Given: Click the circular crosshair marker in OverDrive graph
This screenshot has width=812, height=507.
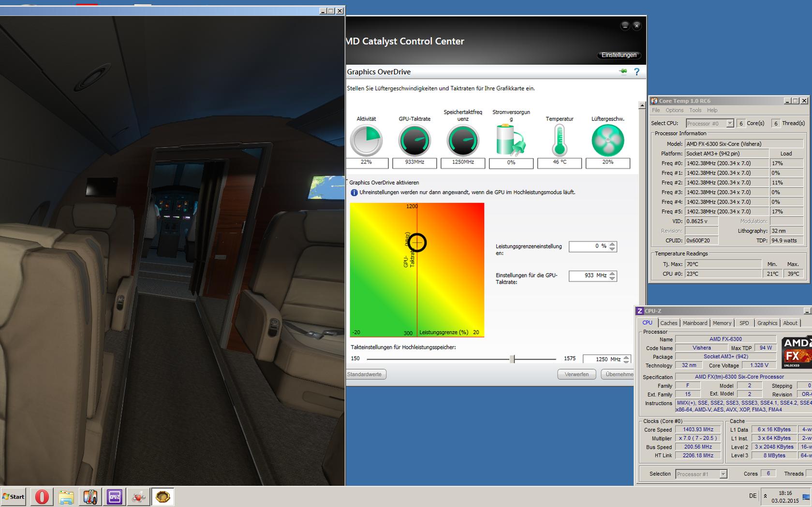Looking at the screenshot, I should [417, 242].
